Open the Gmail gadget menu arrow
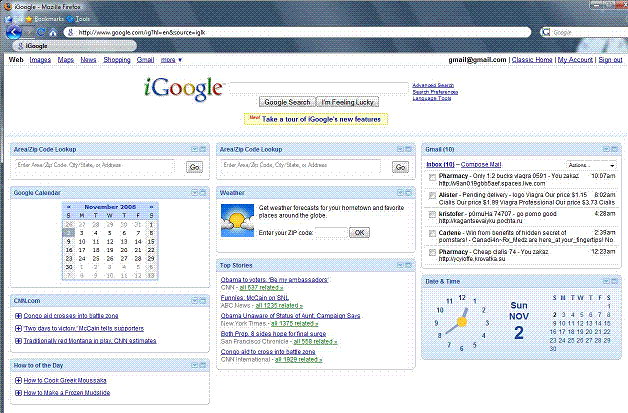628x413 pixels. (x=606, y=149)
